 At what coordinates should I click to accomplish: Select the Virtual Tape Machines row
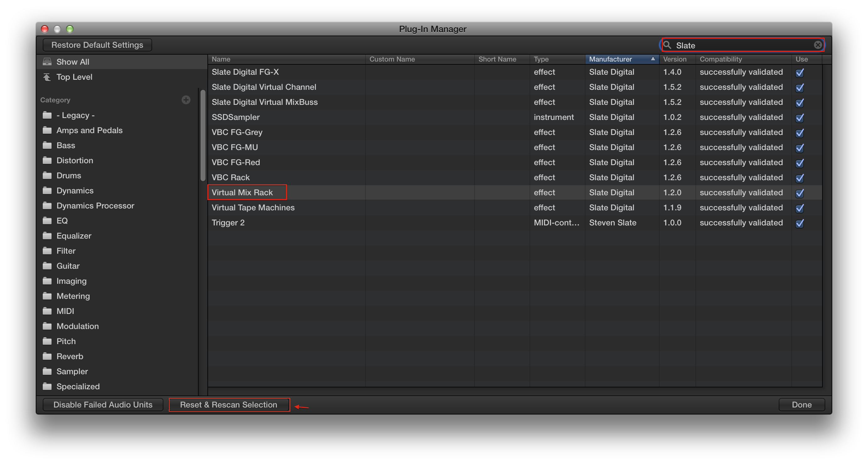click(515, 208)
